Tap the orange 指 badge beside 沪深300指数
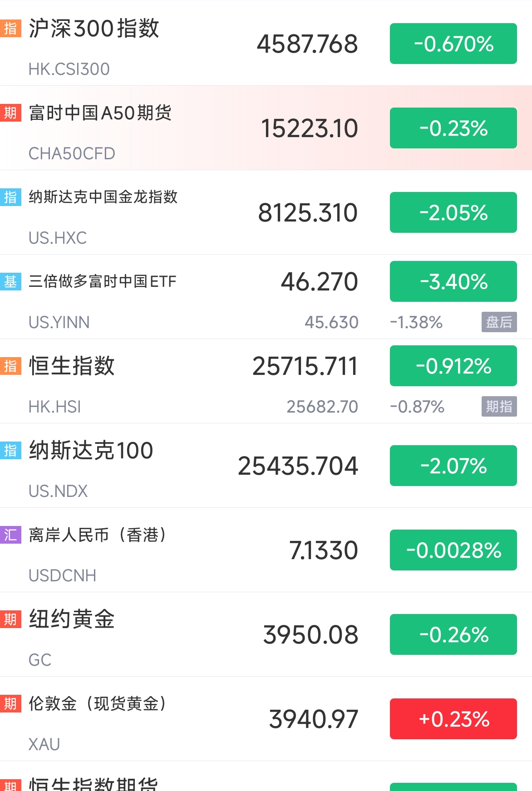This screenshot has height=791, width=532. pyautogui.click(x=10, y=28)
